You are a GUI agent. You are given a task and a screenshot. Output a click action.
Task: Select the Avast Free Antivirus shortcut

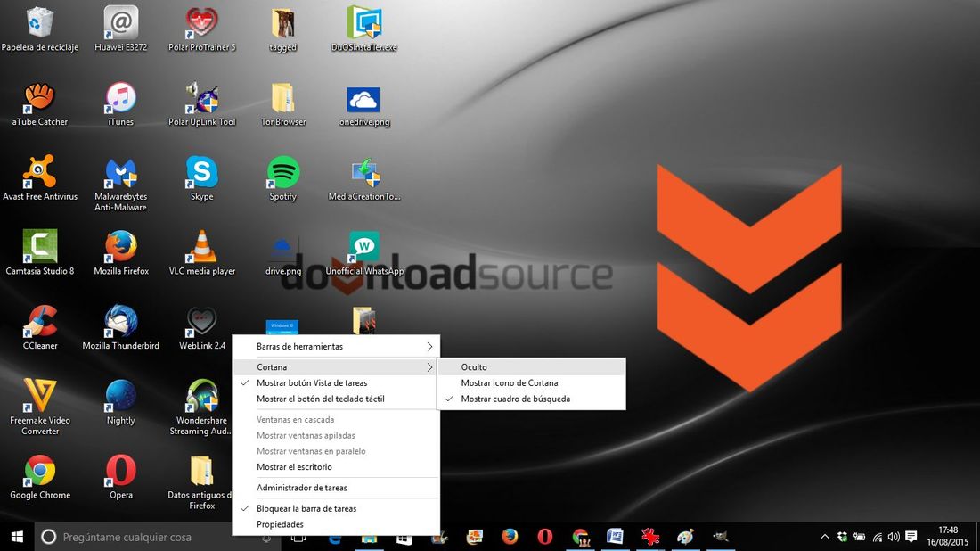39,178
